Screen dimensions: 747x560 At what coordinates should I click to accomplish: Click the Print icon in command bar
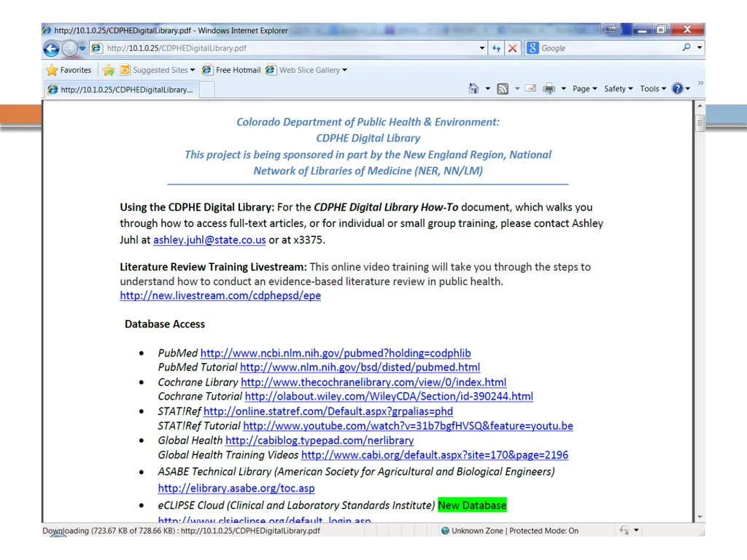point(549,88)
